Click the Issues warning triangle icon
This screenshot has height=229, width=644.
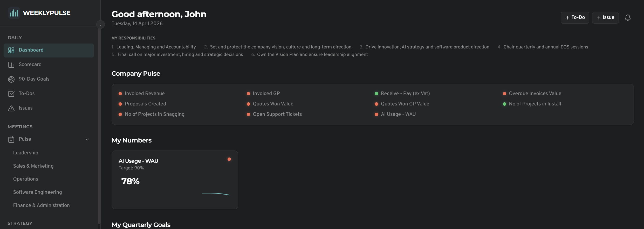coord(11,108)
